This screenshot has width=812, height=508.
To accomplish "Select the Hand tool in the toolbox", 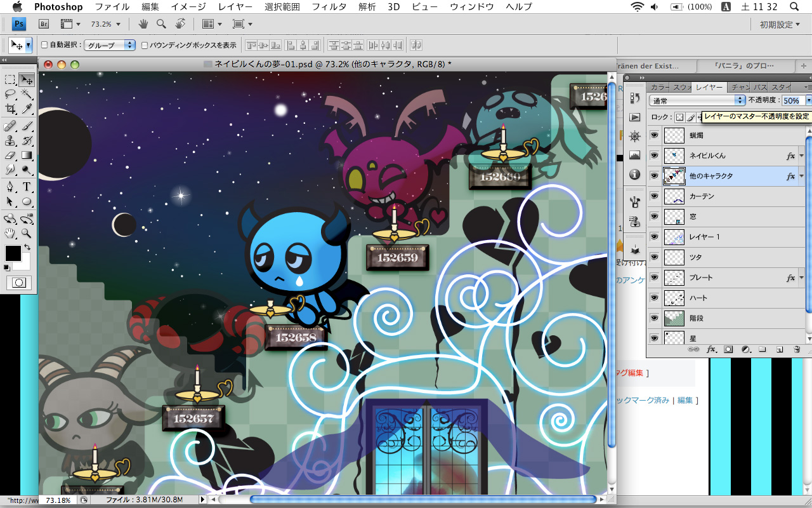I will pos(10,233).
